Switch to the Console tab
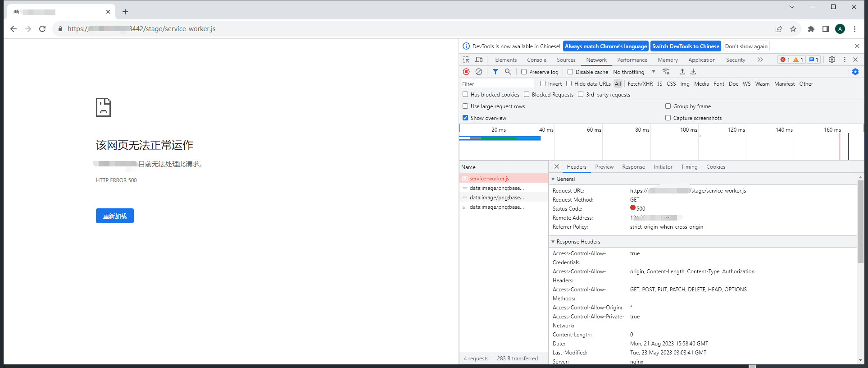The image size is (868, 368). tap(536, 60)
